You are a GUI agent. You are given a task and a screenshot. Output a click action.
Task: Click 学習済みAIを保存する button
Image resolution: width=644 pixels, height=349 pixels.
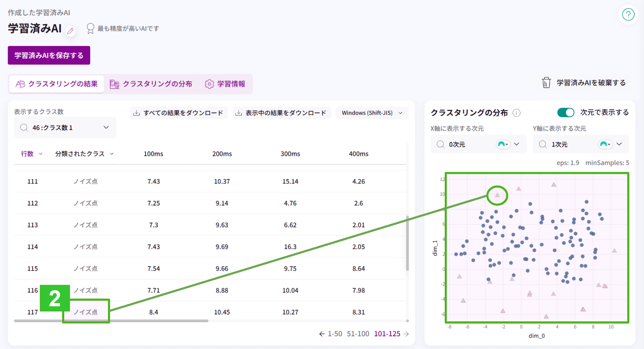(x=49, y=55)
